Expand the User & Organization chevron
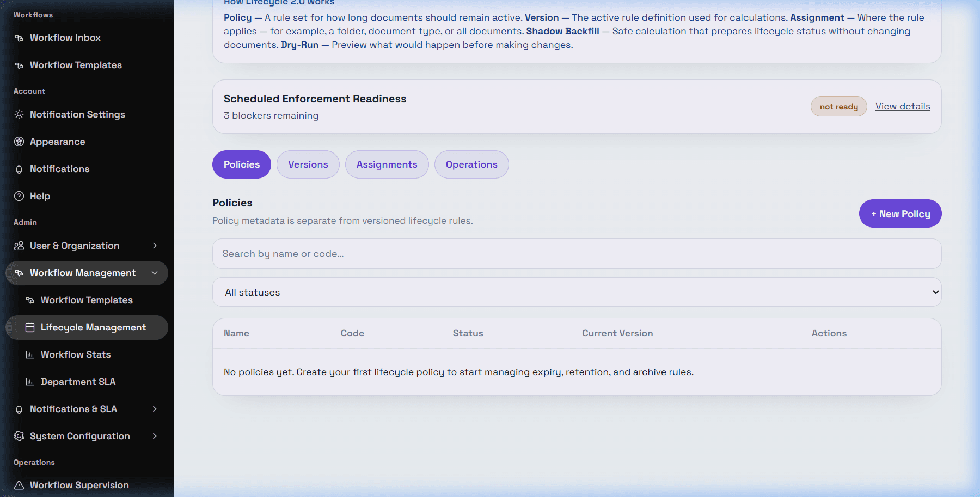 [x=155, y=246]
